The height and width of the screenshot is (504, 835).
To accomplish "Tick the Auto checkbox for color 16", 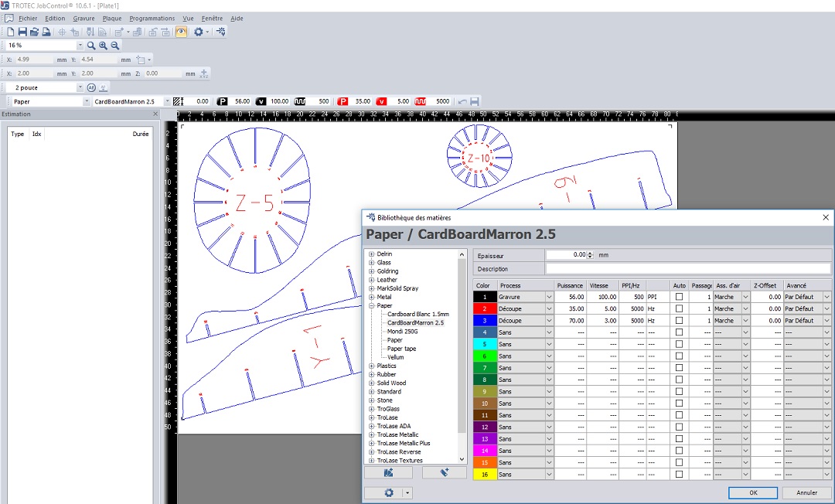I will (x=679, y=474).
